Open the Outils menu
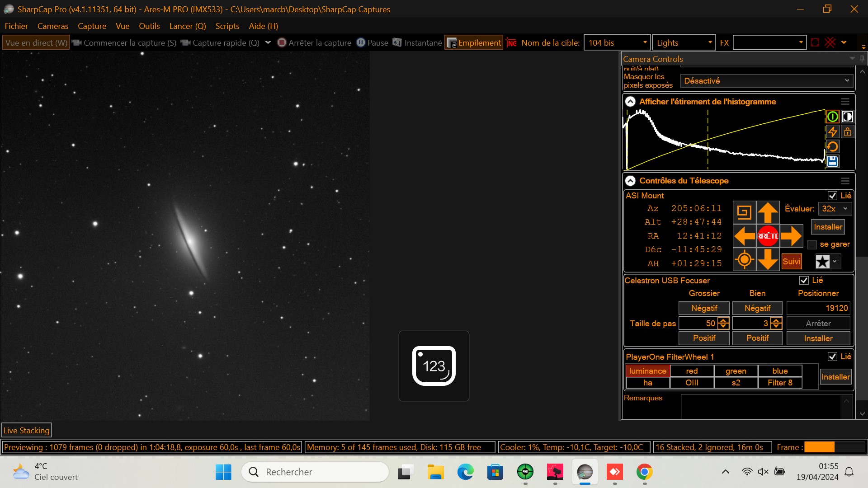This screenshot has height=488, width=868. [149, 26]
